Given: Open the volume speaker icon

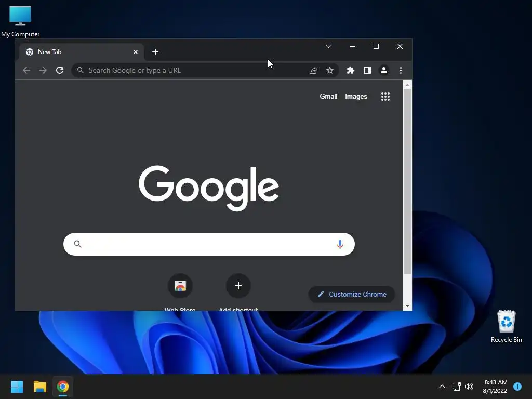Looking at the screenshot, I should point(469,387).
